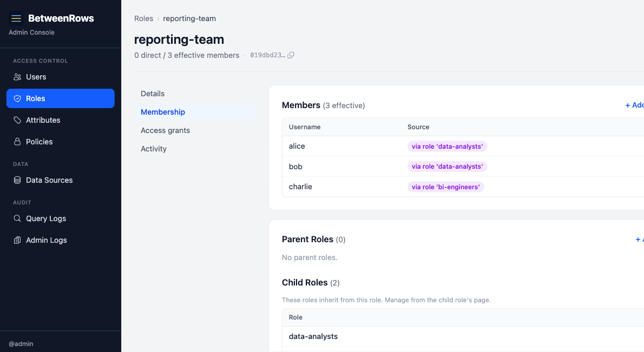Click the reporting-team page heading
This screenshot has width=644, height=352.
pyautogui.click(x=179, y=39)
